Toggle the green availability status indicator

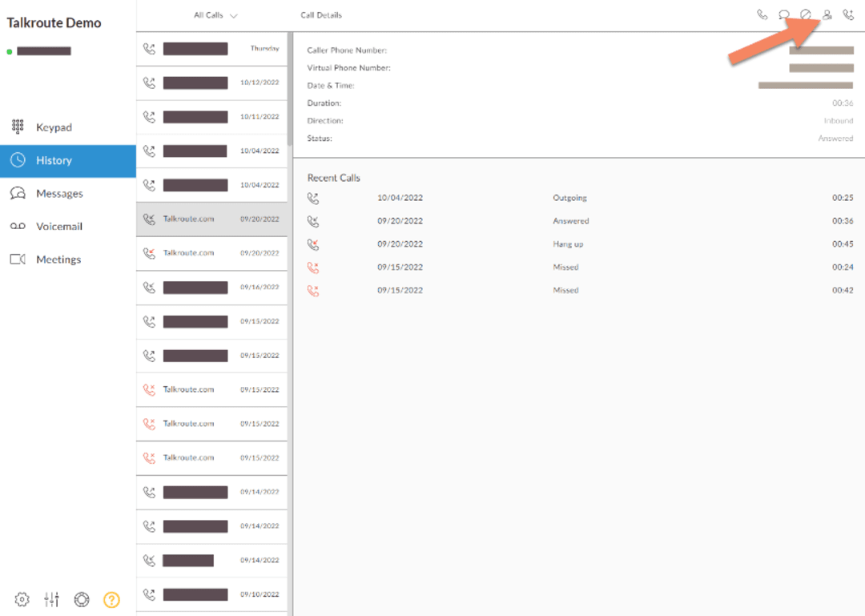click(9, 50)
